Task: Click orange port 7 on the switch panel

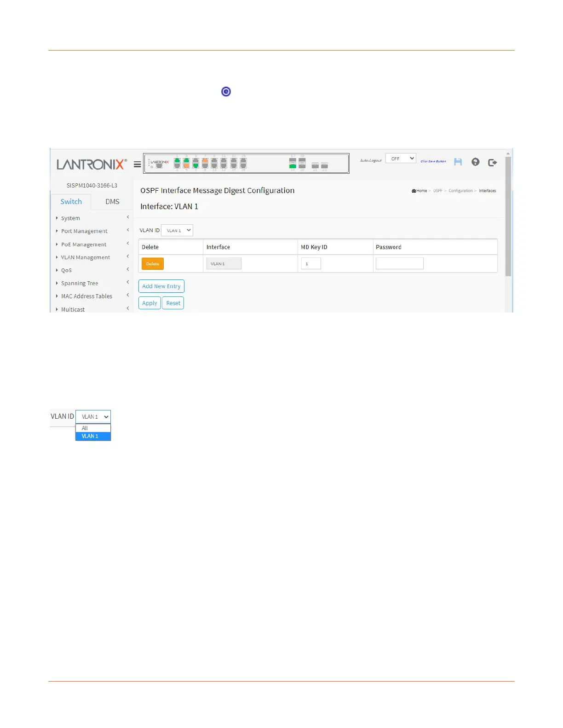Action: pyautogui.click(x=205, y=160)
